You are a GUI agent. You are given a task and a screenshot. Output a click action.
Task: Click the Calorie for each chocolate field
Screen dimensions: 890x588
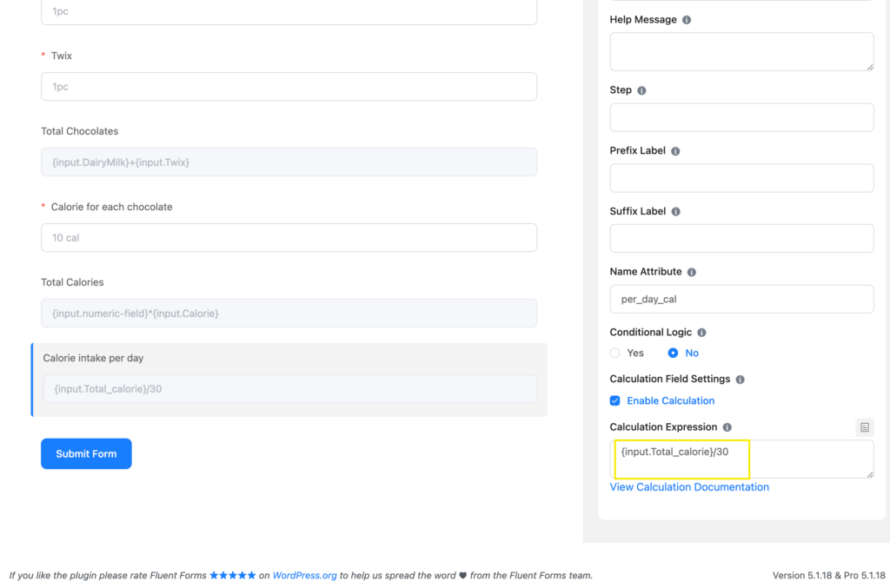point(289,238)
